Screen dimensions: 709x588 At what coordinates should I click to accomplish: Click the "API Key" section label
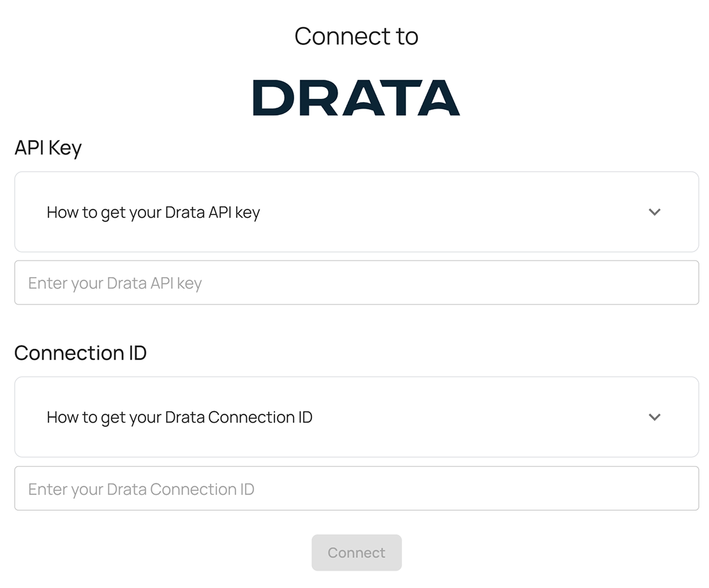click(48, 148)
